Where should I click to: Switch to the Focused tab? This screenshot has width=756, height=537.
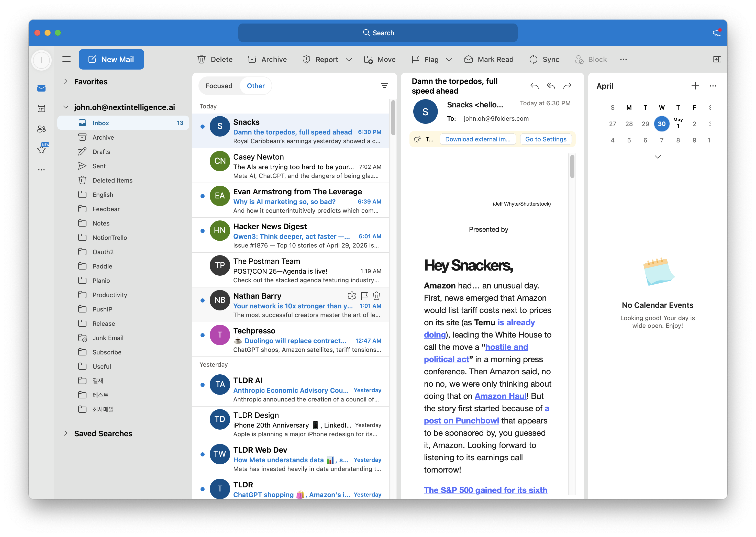[x=219, y=86]
